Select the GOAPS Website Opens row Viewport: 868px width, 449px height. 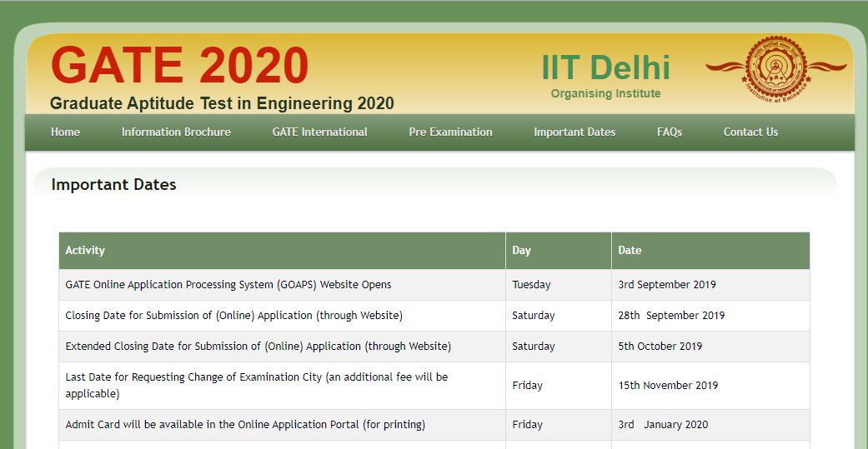[228, 285]
